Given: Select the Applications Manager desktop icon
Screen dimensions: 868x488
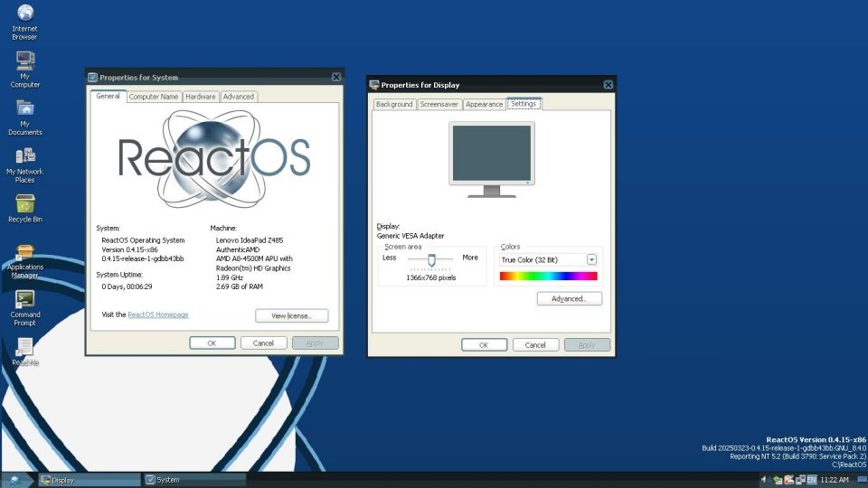Looking at the screenshot, I should point(25,261).
